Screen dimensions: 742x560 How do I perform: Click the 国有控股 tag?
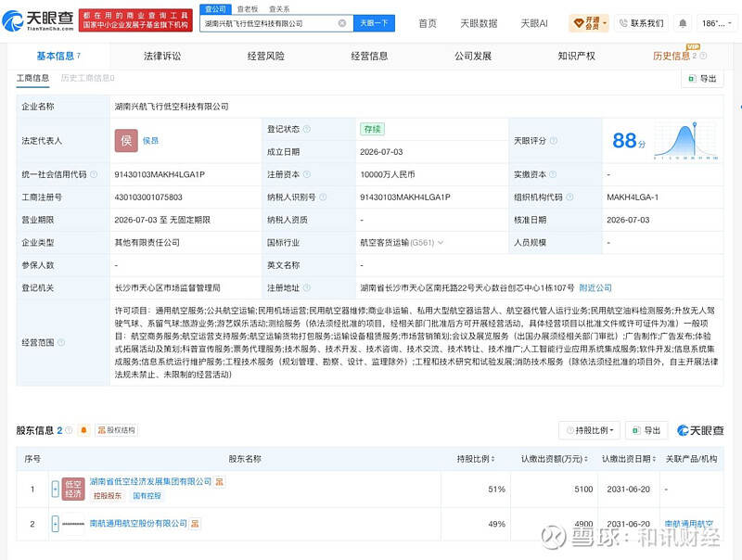147,496
